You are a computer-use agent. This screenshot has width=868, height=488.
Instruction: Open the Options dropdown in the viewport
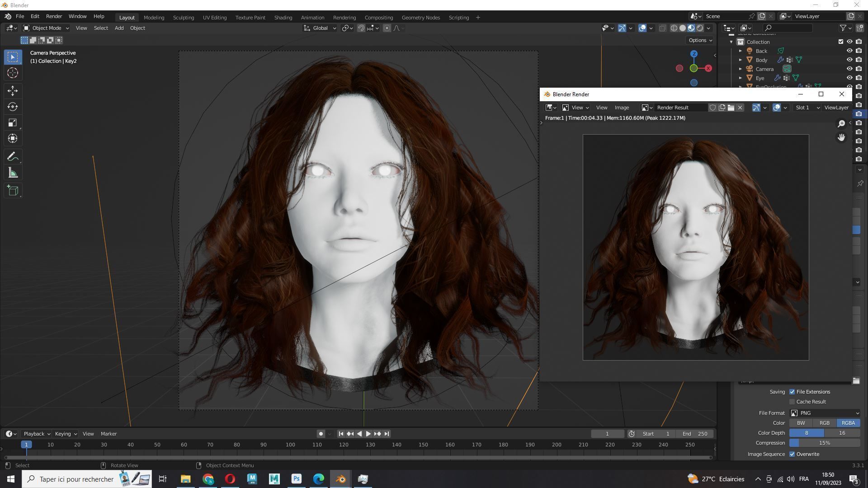click(700, 40)
